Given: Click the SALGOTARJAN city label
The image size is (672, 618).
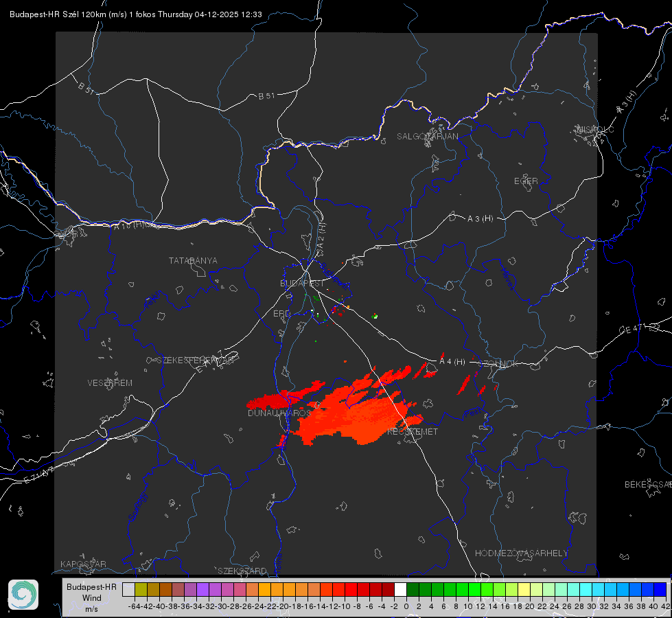Looking at the screenshot, I should click(x=427, y=137).
